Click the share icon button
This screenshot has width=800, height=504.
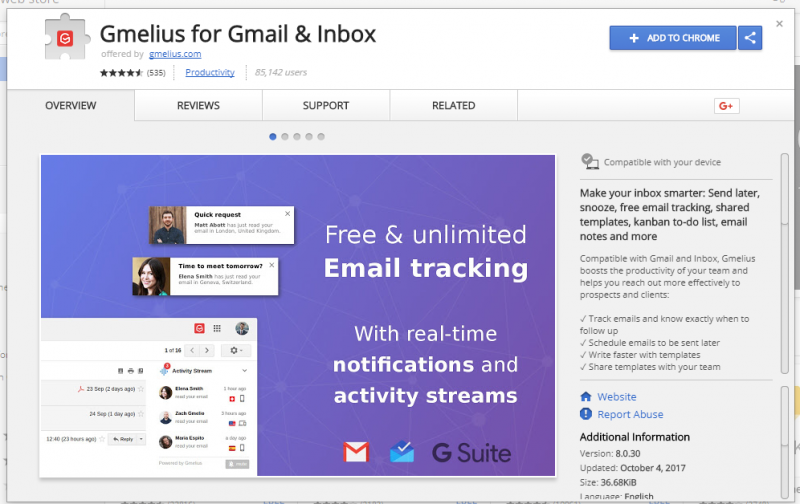pos(750,38)
